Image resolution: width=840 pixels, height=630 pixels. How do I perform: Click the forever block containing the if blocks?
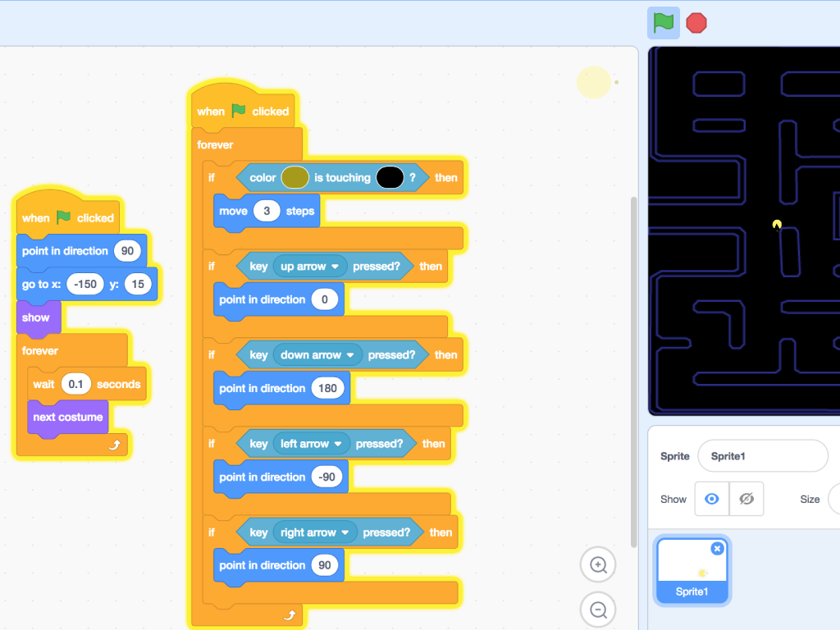click(215, 144)
